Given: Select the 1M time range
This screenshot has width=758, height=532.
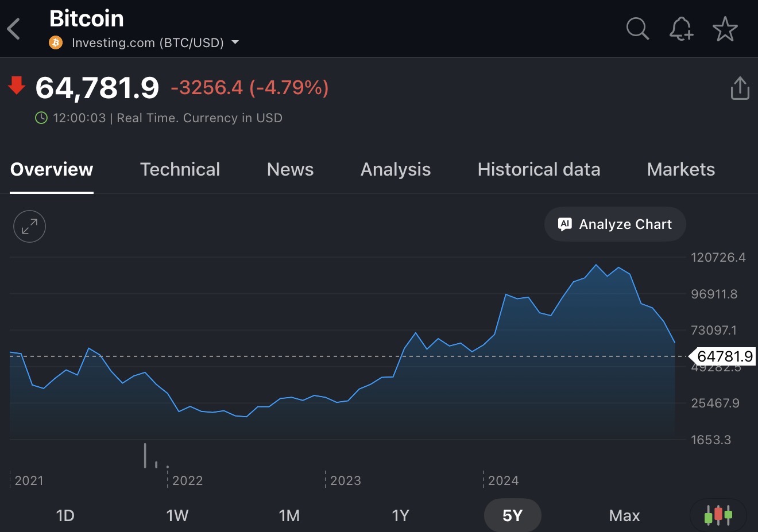Looking at the screenshot, I should click(289, 515).
